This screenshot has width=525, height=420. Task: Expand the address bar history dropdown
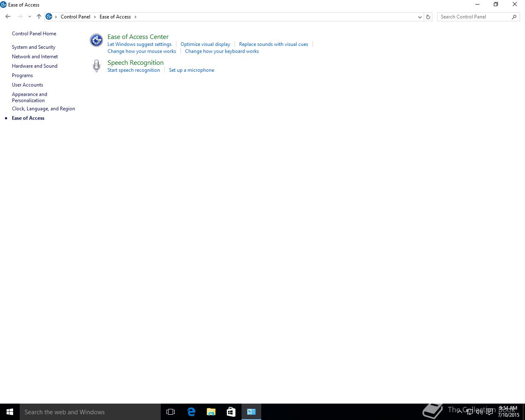tap(420, 17)
